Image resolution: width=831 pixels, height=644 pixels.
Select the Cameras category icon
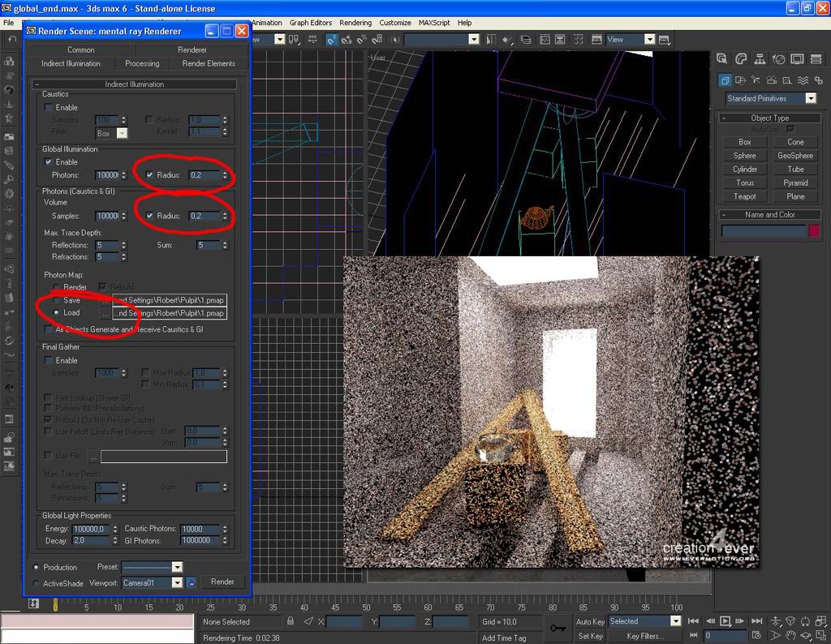click(x=772, y=80)
